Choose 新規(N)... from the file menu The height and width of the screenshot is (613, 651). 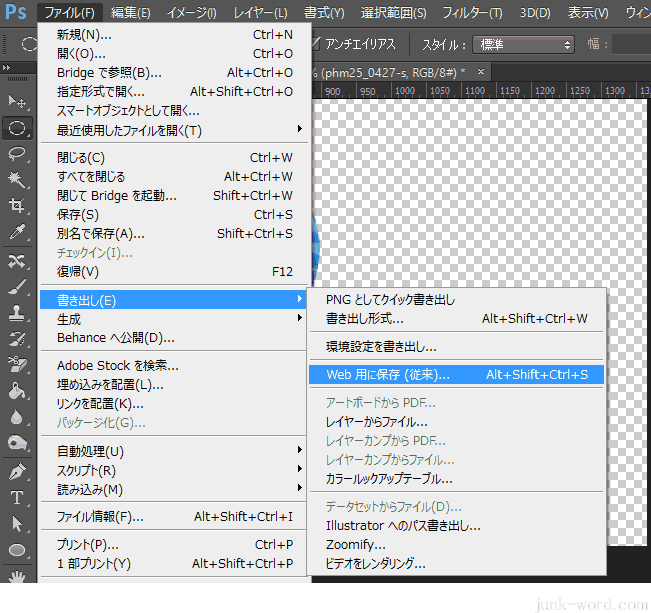pyautogui.click(x=174, y=34)
